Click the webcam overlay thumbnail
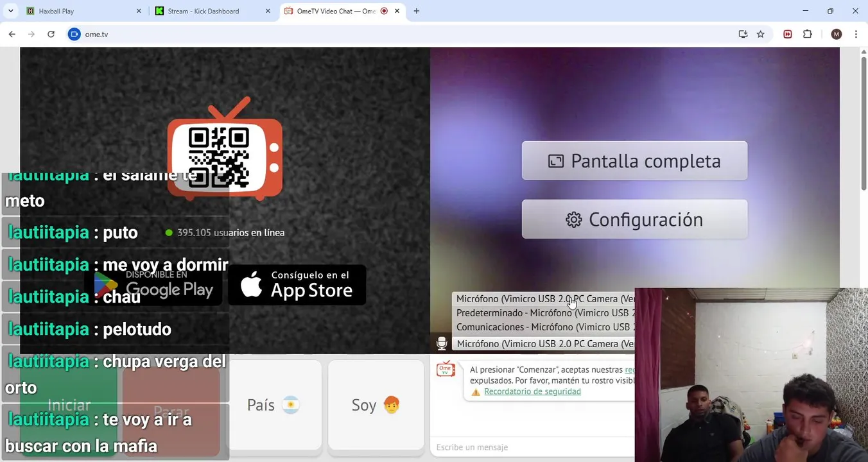Viewport: 868px width, 462px height. [x=751, y=375]
